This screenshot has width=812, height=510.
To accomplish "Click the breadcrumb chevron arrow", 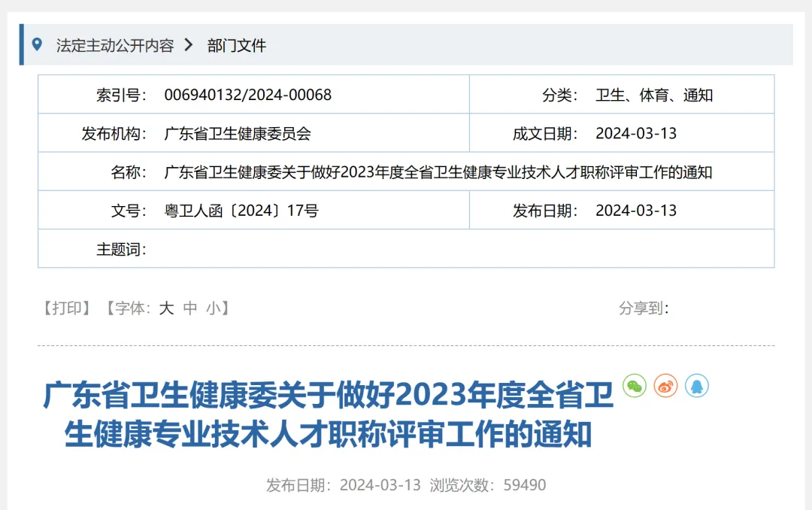I will pos(189,45).
